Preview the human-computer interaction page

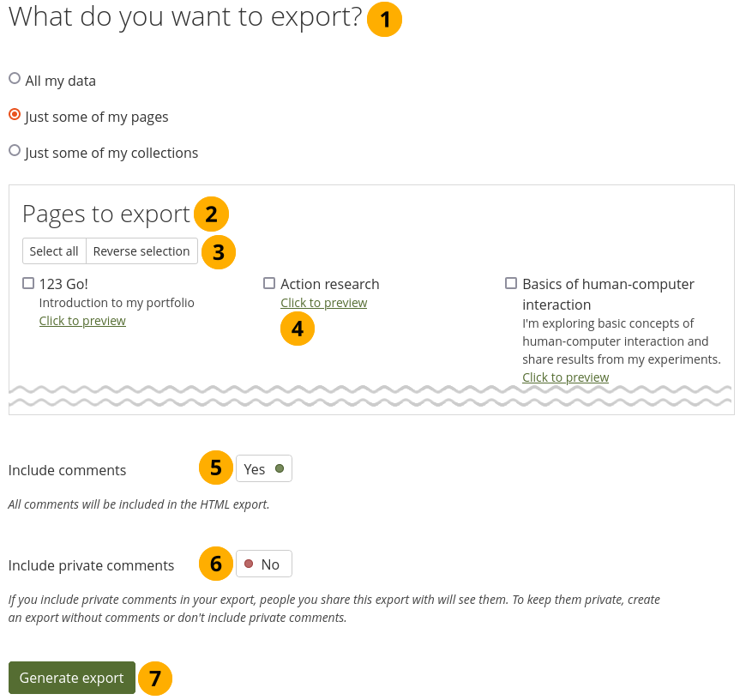(565, 377)
